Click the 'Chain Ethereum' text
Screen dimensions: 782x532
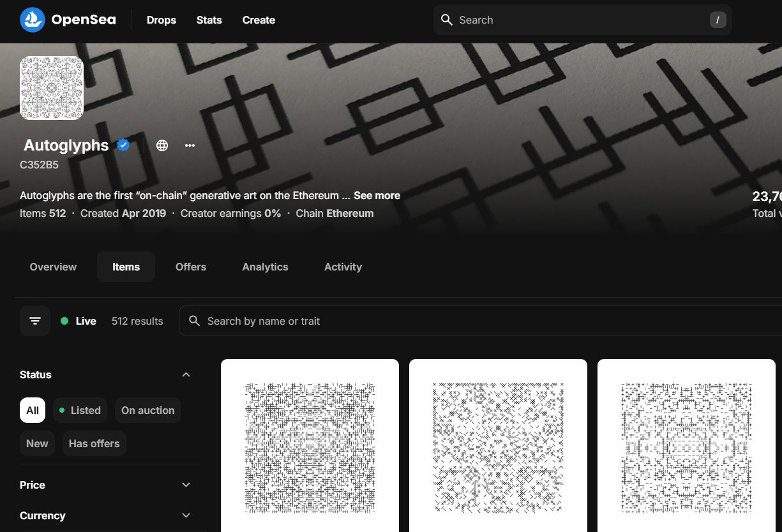point(335,213)
